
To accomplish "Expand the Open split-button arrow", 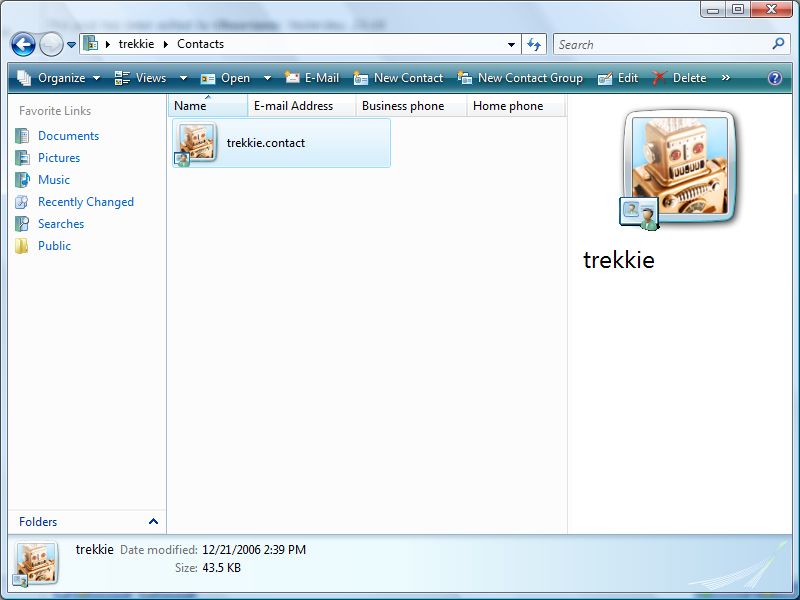I will [267, 77].
